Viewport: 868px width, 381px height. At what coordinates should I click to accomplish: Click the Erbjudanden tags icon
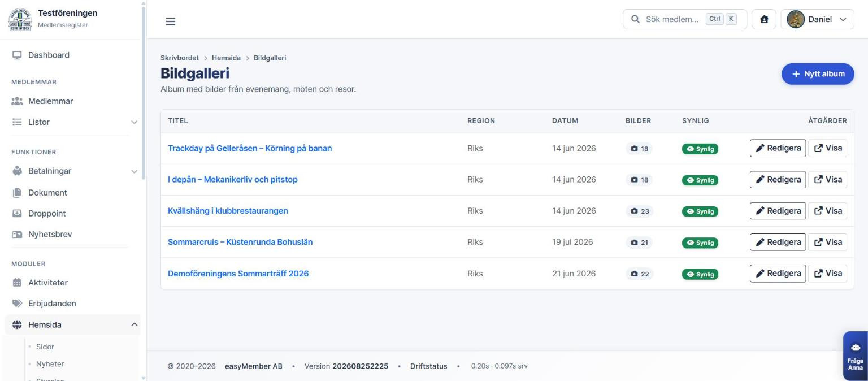click(x=17, y=304)
